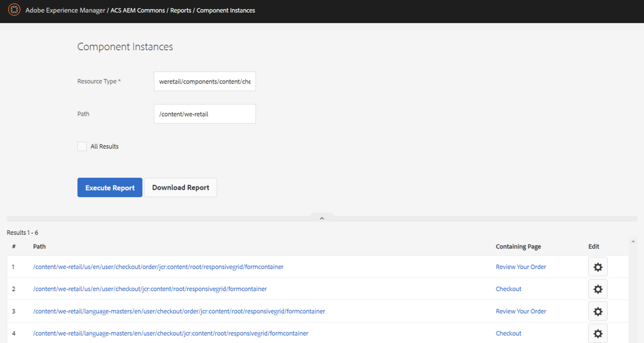Image resolution: width=644 pixels, height=343 pixels.
Task: Click the Component Instances heading
Action: [125, 47]
